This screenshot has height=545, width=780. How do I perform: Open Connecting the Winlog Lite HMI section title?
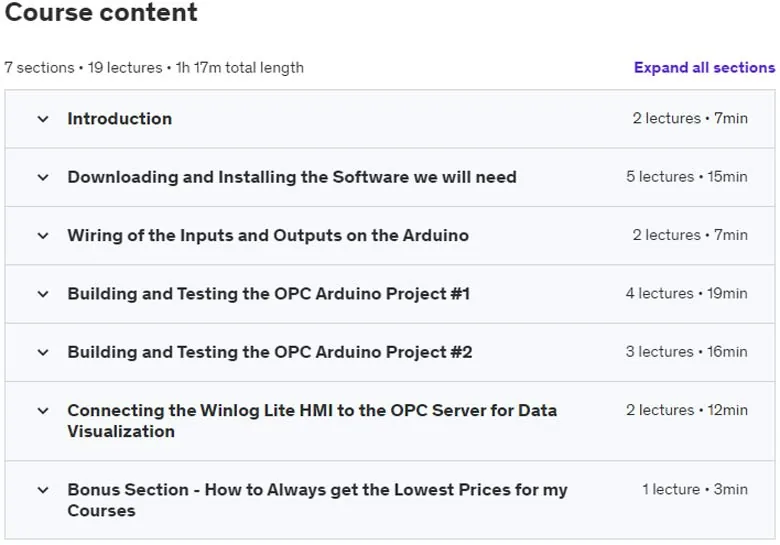pos(312,421)
